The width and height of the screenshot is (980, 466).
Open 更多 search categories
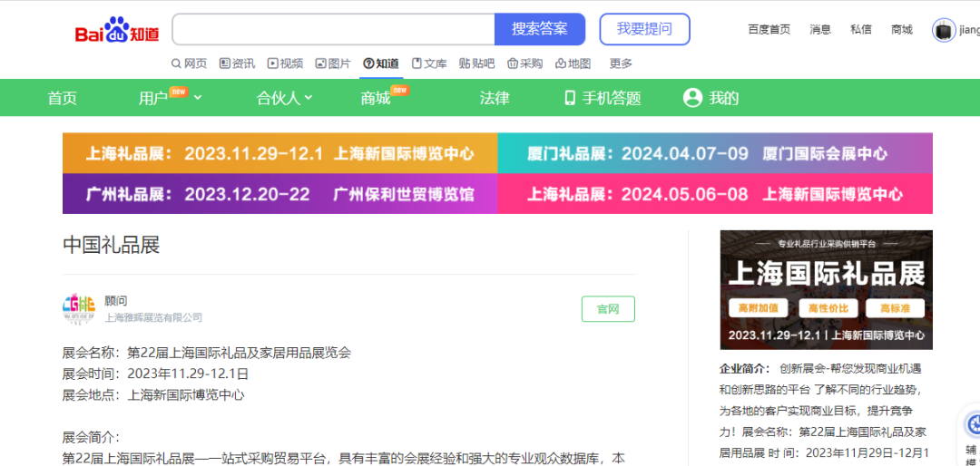pyautogui.click(x=621, y=63)
